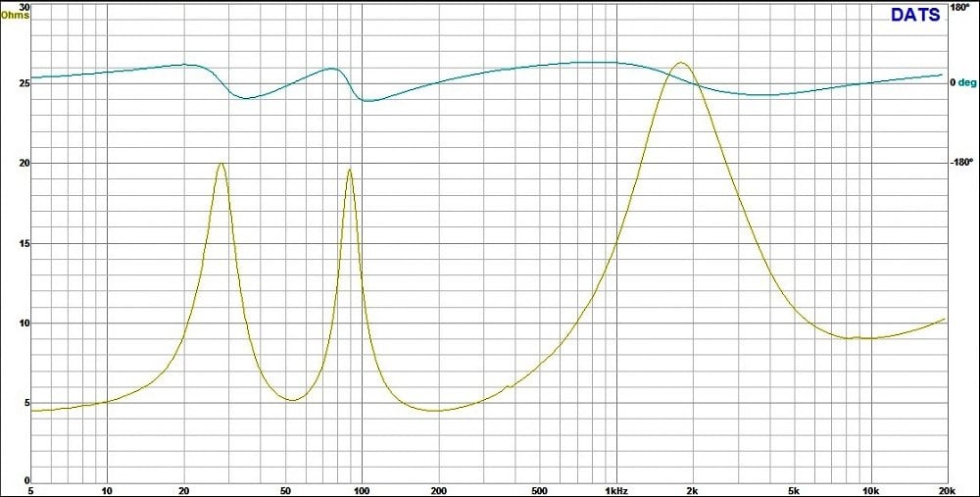Click the impedance minimum near 200 Hz

[436, 411]
